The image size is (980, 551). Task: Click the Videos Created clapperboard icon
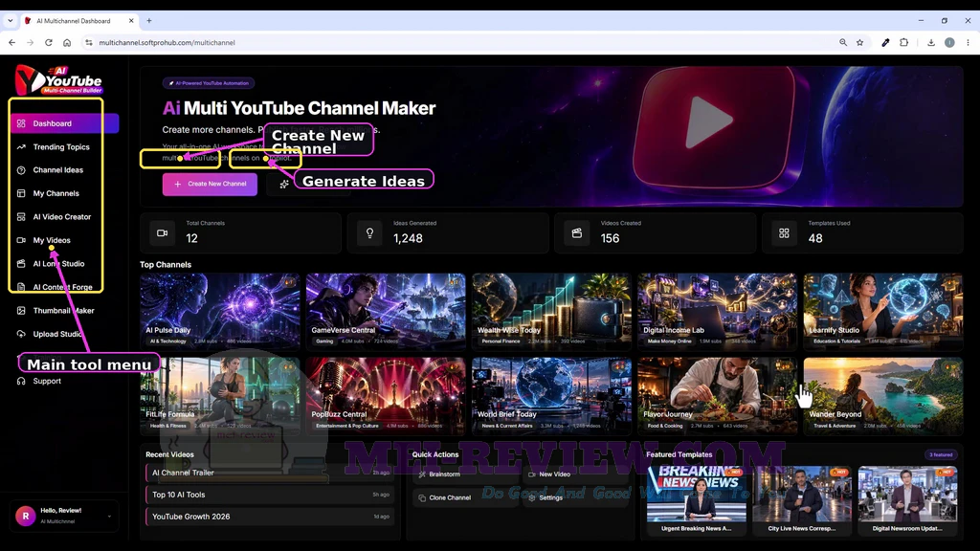[577, 233]
